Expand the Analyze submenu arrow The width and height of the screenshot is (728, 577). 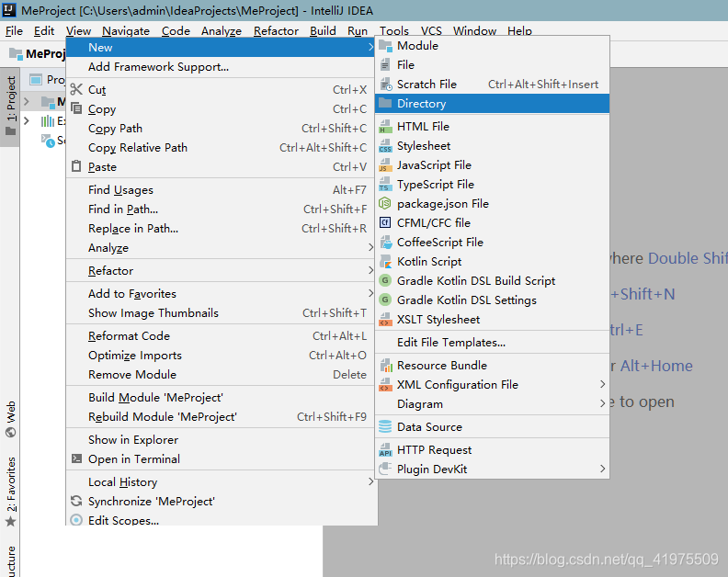point(370,247)
